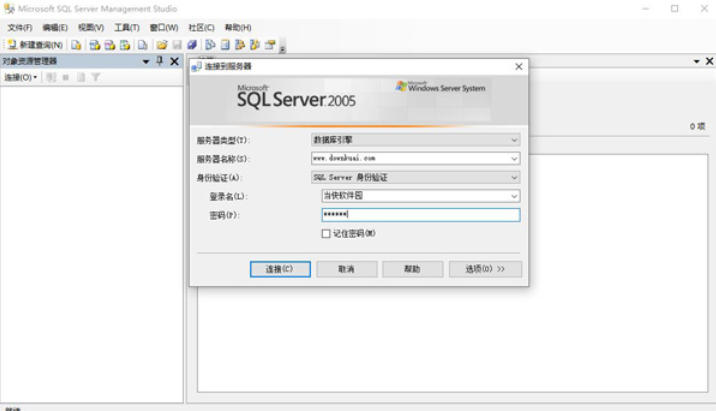Viewport: 716px width, 411px height.
Task: Click the Disconnect icon in Object Explorer toolbar
Action: pos(51,77)
